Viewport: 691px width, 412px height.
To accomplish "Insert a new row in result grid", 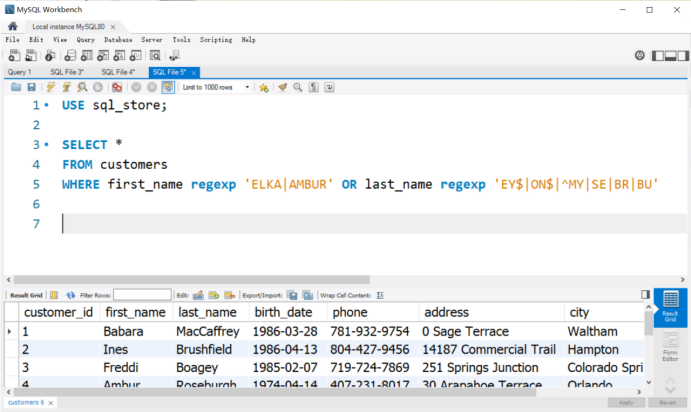I will 214,295.
